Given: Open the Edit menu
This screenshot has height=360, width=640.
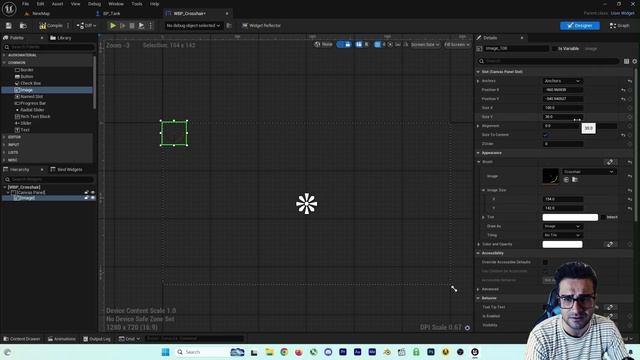Looking at the screenshot, I should coord(40,4).
